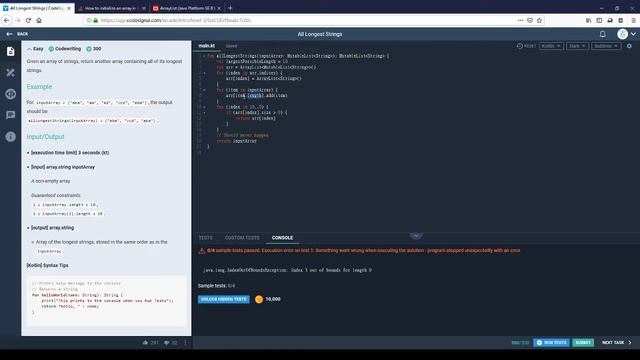Open the Kotlin language dropdown

(x=551, y=46)
